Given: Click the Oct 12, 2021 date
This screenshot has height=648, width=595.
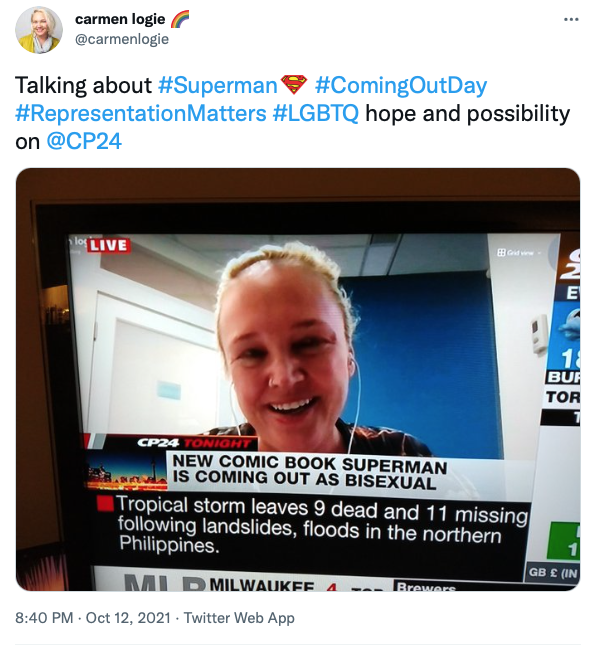Looking at the screenshot, I should (x=128, y=618).
